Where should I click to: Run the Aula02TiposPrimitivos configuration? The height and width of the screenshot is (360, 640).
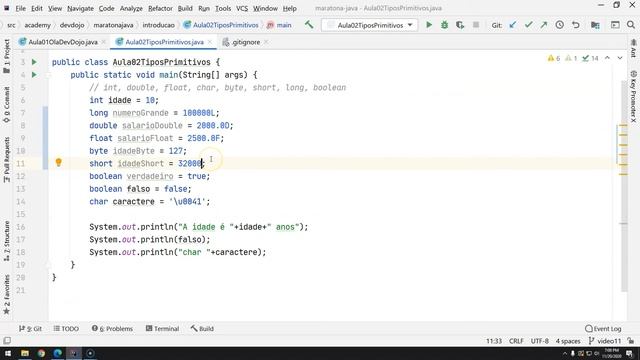point(429,25)
